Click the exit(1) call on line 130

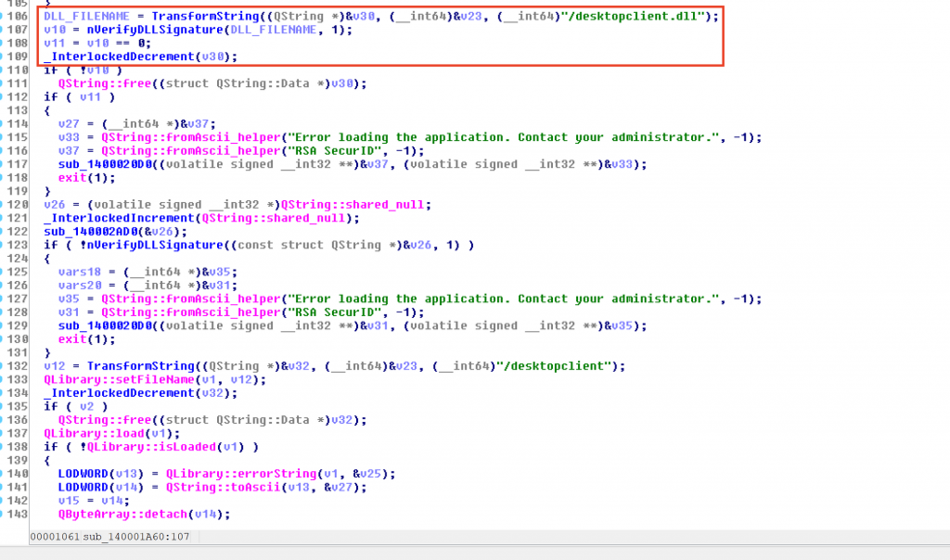point(78,339)
